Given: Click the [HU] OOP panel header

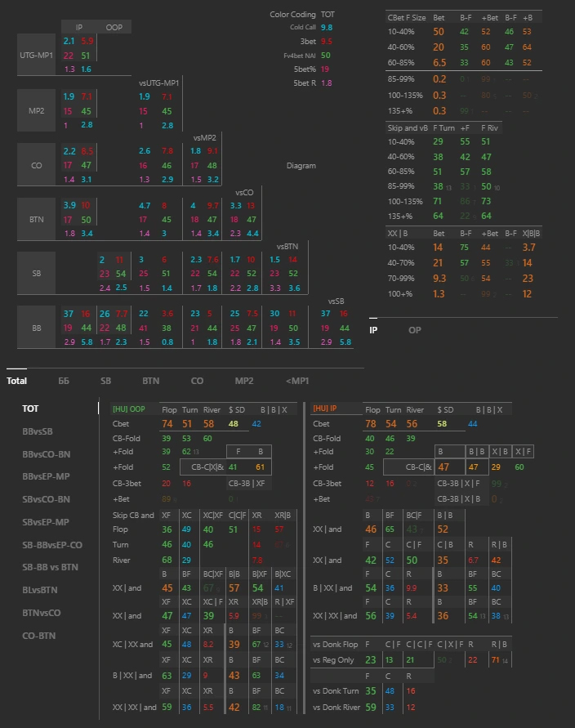Looking at the screenshot, I should pos(128,409).
